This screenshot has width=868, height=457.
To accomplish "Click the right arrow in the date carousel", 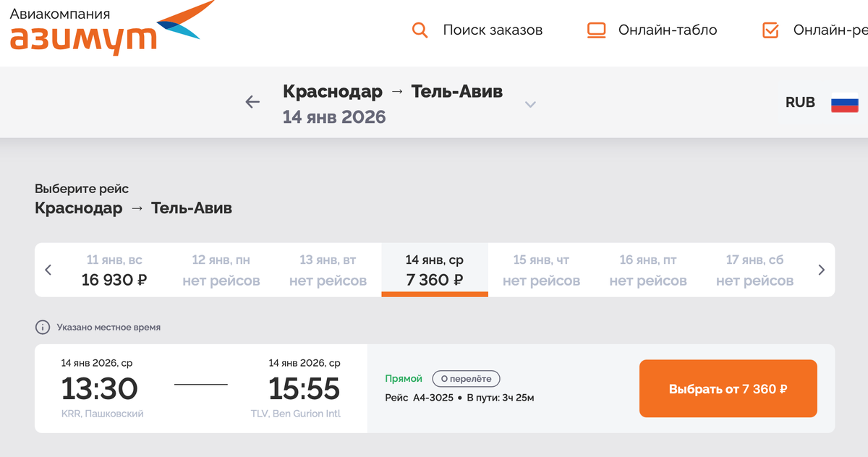I will [x=821, y=269].
